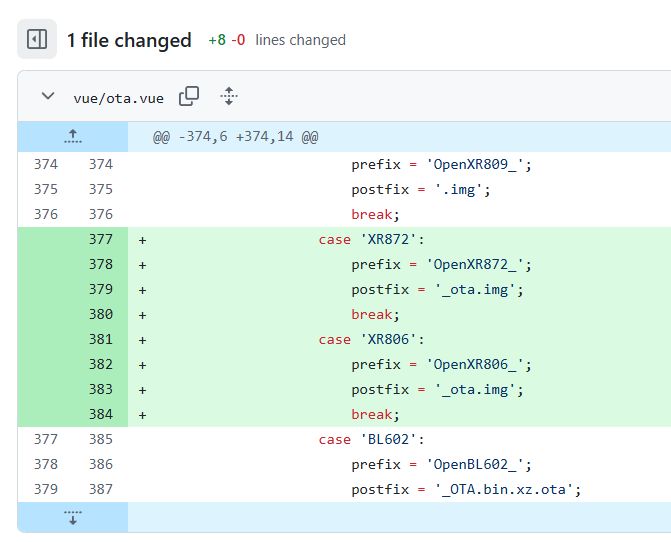This screenshot has height=542, width=671.
Task: Expand all lines of ota.vue
Action: pyautogui.click(x=229, y=96)
